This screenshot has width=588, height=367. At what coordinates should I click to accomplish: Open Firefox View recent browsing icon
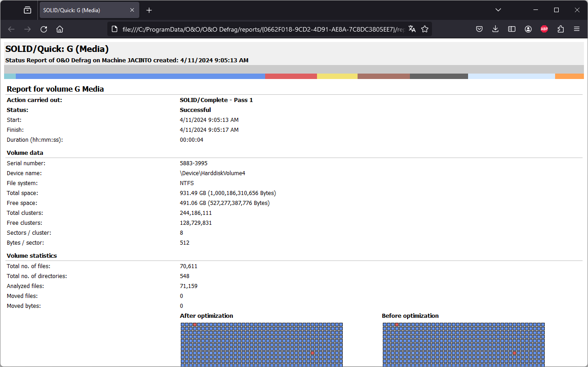(x=28, y=10)
